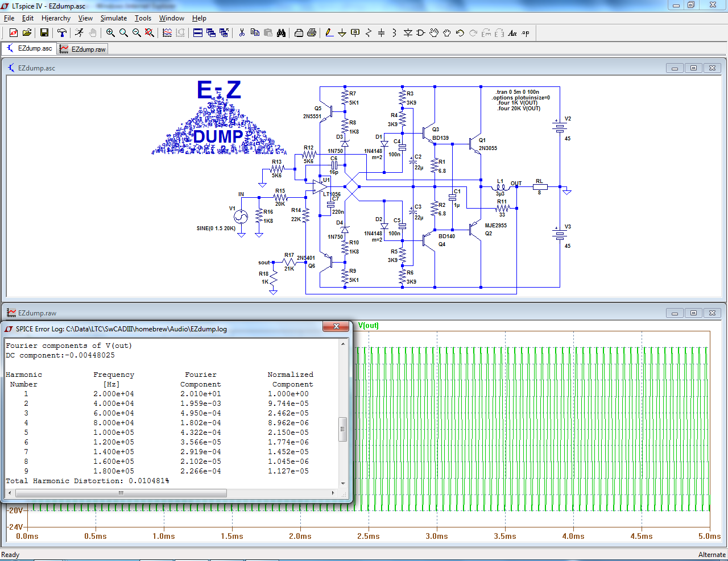Cascade windows using the toolbar icon

(x=211, y=33)
